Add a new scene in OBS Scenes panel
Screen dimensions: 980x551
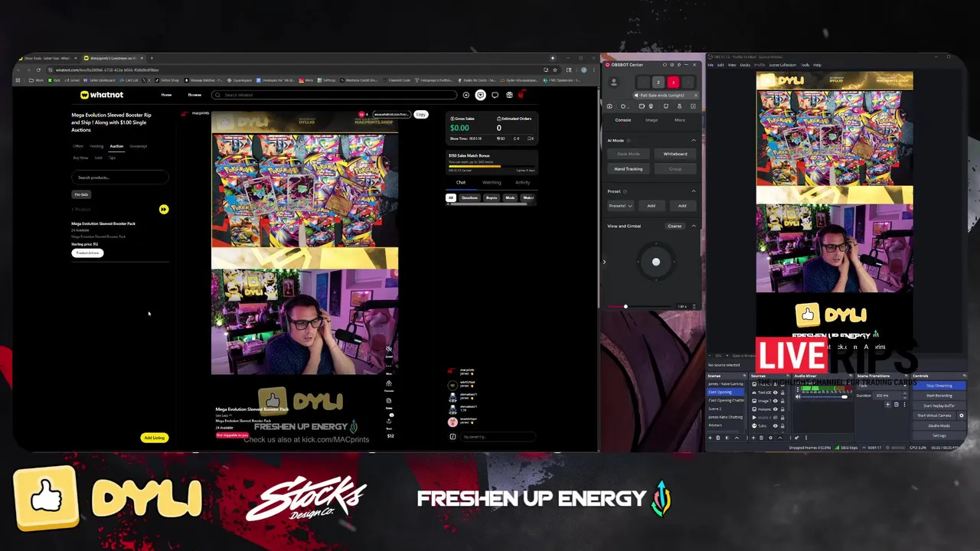tap(710, 438)
